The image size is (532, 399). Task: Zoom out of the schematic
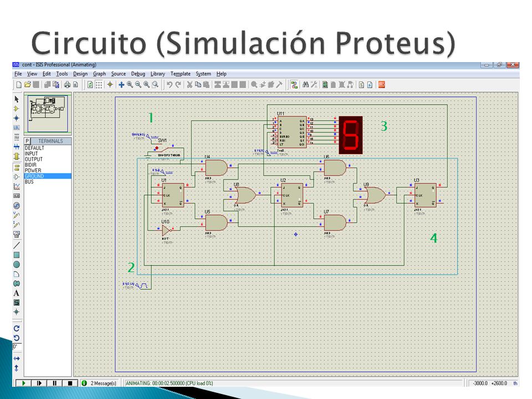point(138,84)
